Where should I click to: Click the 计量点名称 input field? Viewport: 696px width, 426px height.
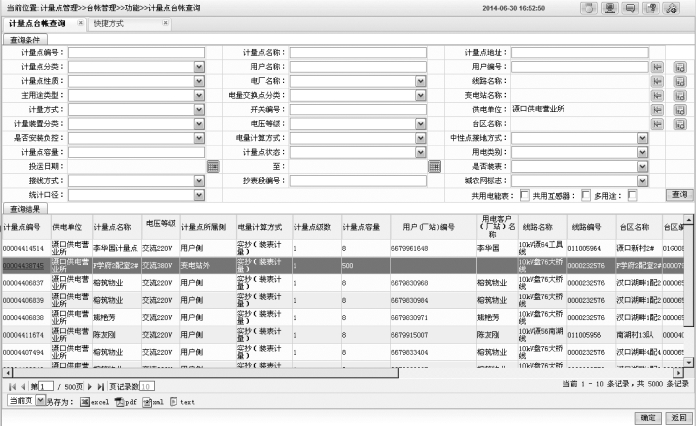click(x=358, y=52)
